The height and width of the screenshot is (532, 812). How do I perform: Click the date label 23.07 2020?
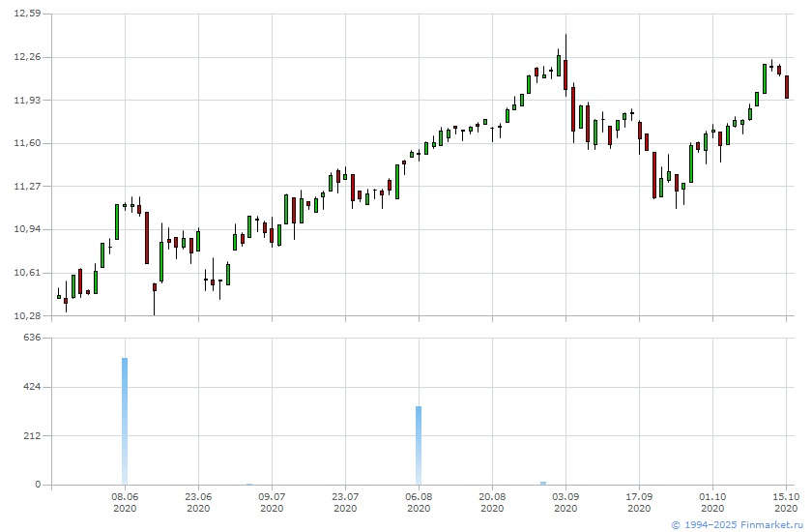345,502
